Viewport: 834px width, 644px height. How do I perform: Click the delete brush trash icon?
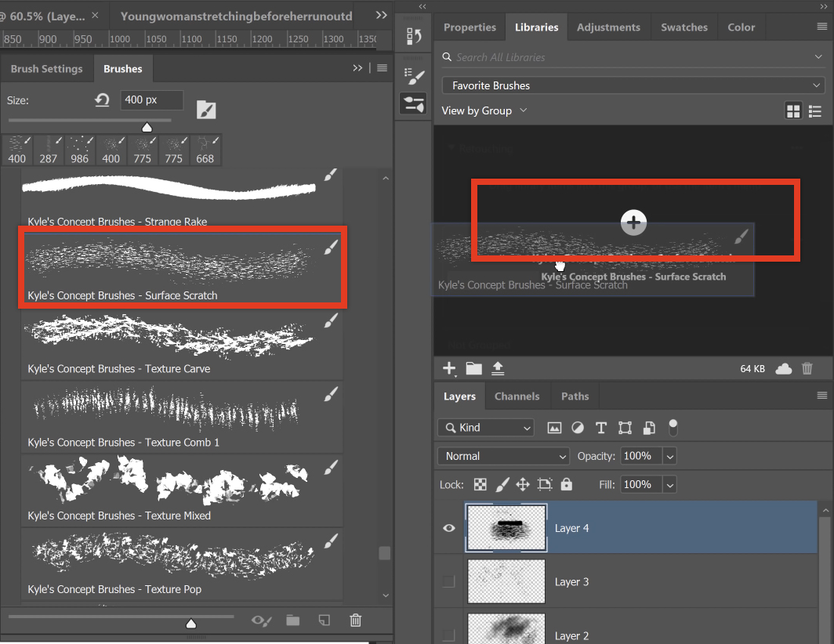click(355, 620)
